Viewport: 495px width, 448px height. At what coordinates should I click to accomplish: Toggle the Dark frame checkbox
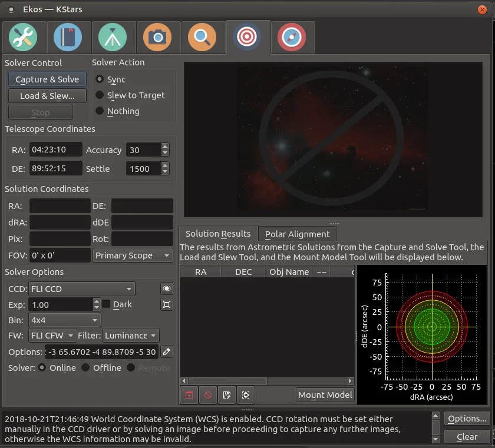coord(107,304)
